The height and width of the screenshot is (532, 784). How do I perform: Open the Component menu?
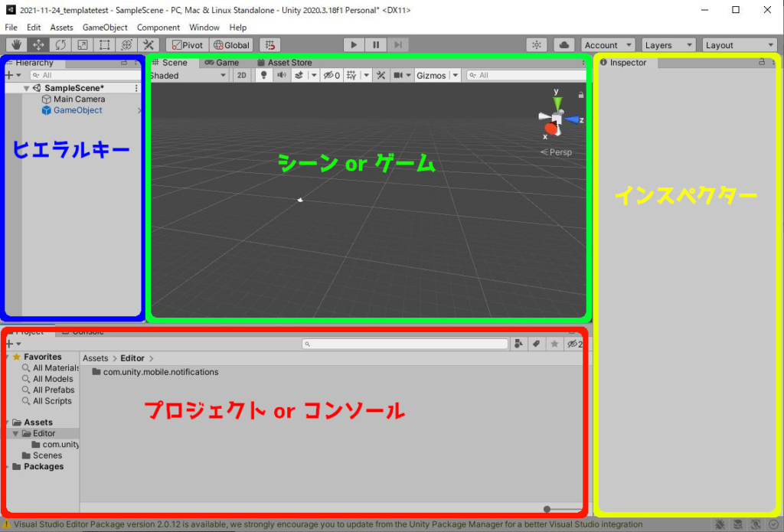click(158, 28)
